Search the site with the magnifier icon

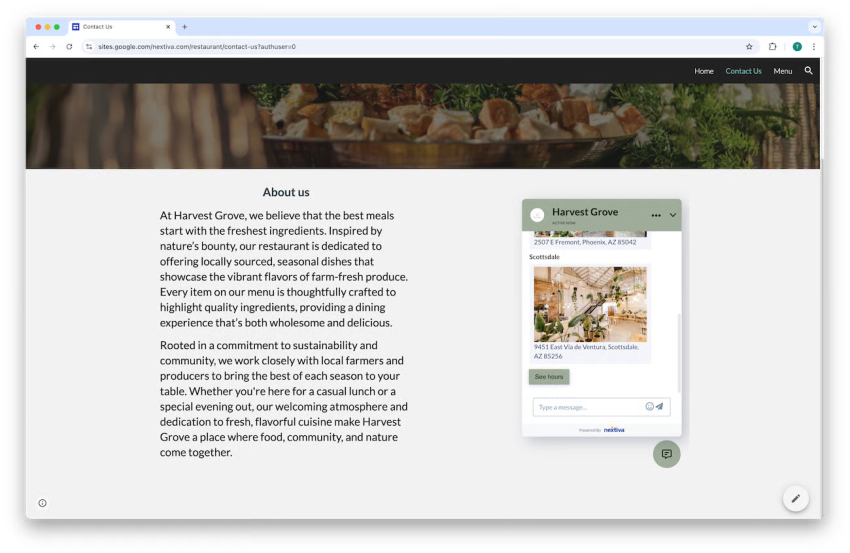[808, 70]
